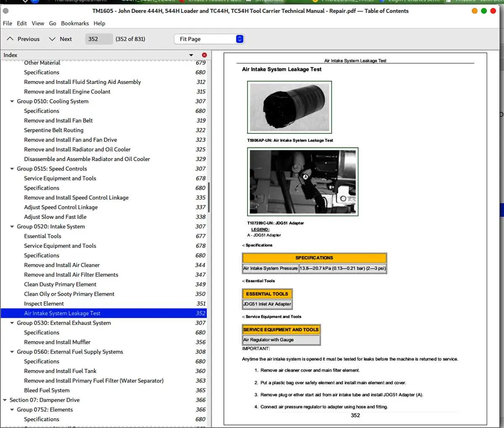504x428 pixels.
Task: Click the orange window minimize button
Action: point(475,11)
